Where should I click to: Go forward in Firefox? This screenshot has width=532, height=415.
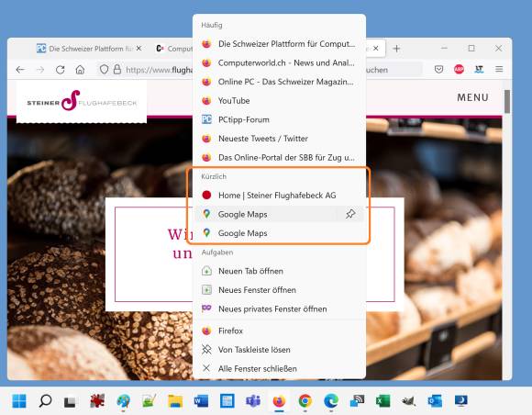coord(40,70)
